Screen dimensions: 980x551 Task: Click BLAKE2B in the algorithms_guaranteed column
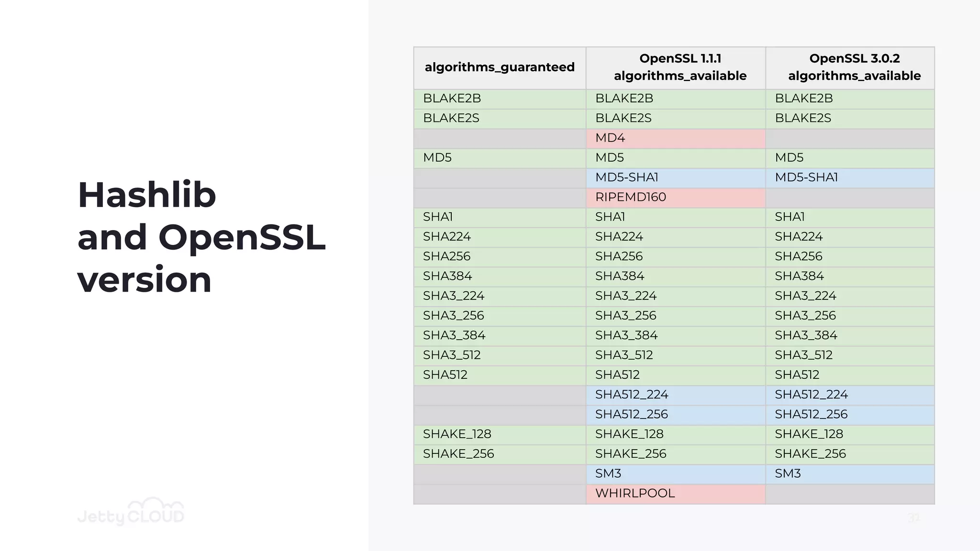[x=452, y=99]
